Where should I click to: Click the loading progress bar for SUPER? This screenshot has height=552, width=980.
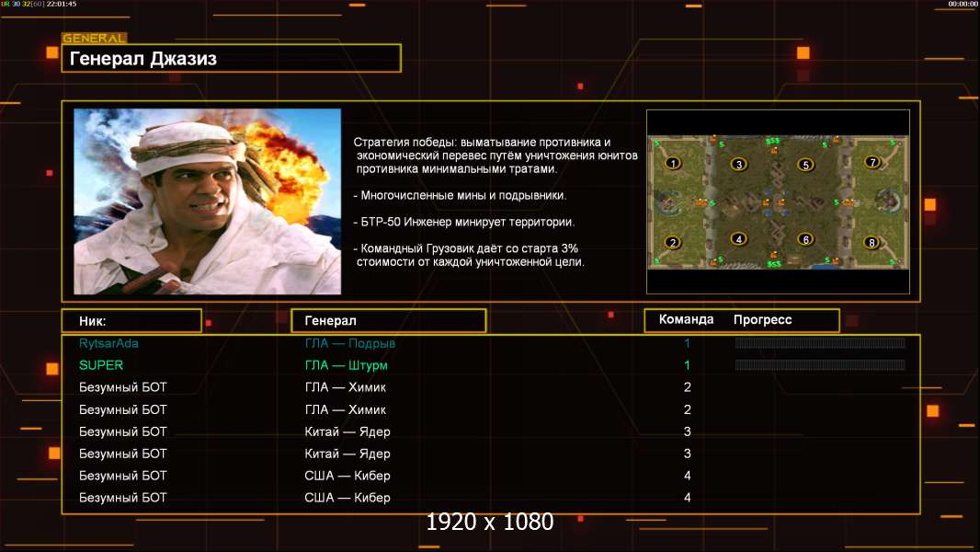820,365
